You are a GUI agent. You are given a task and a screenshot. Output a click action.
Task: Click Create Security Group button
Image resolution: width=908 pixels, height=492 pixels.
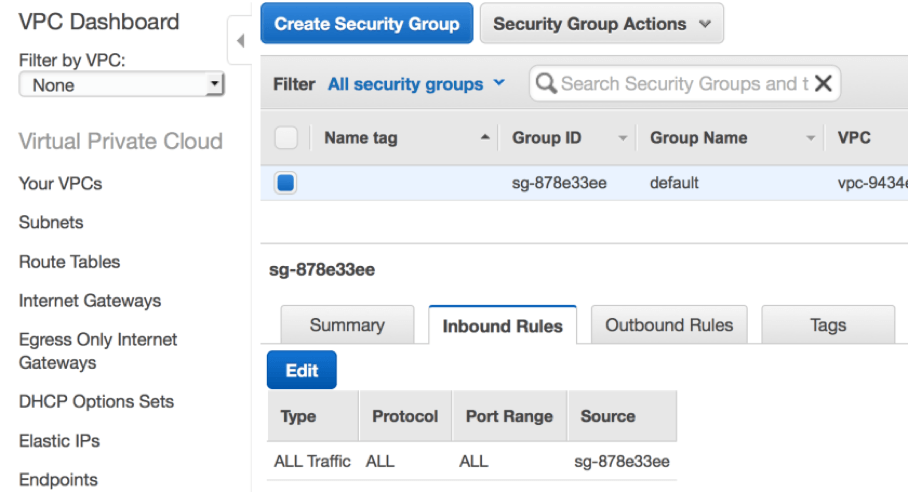367,23
